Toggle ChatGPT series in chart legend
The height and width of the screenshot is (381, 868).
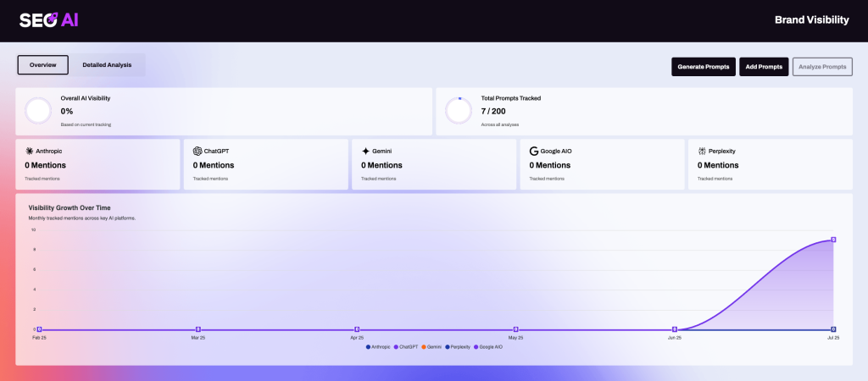406,347
